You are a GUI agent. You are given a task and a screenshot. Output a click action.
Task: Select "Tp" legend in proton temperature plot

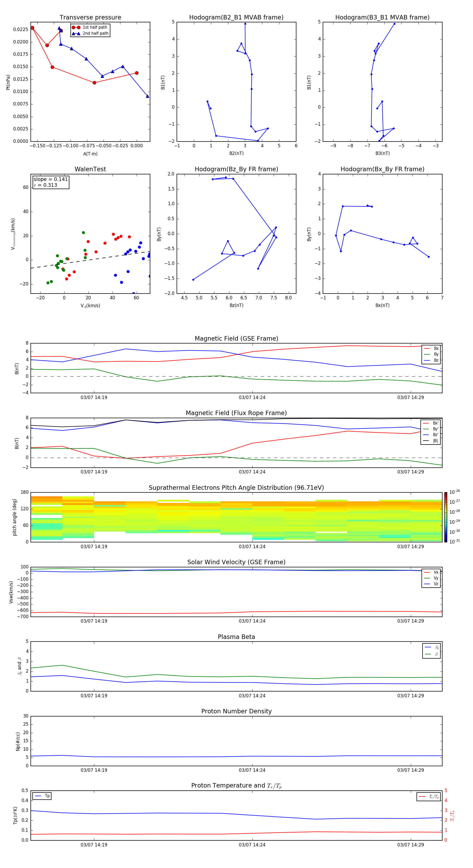pos(42,796)
